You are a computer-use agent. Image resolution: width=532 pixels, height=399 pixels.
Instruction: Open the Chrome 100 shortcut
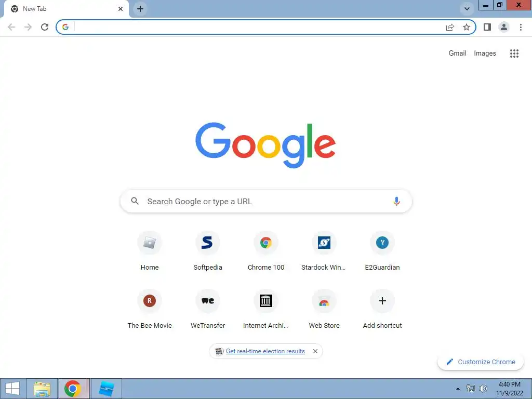(x=266, y=251)
